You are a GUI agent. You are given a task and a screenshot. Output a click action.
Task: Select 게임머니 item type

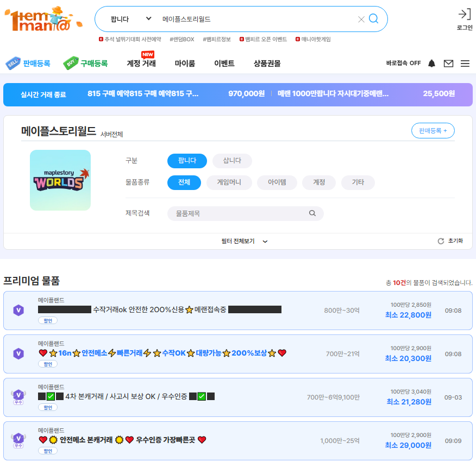pos(229,182)
